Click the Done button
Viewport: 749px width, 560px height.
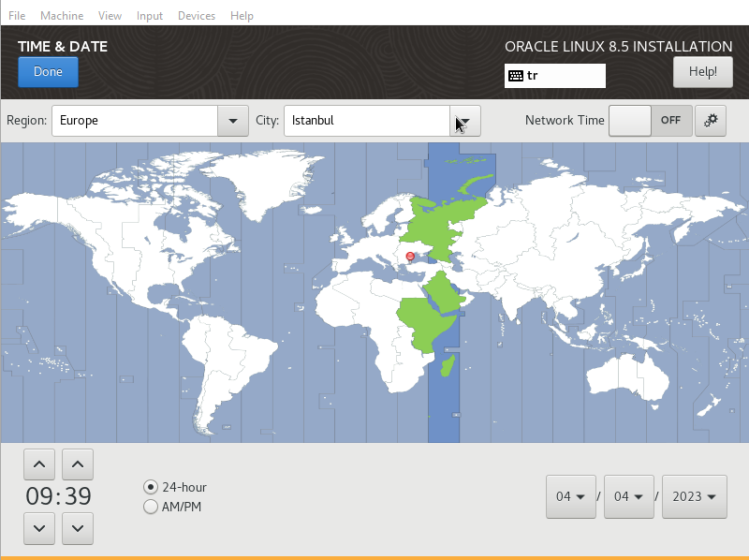[48, 72]
